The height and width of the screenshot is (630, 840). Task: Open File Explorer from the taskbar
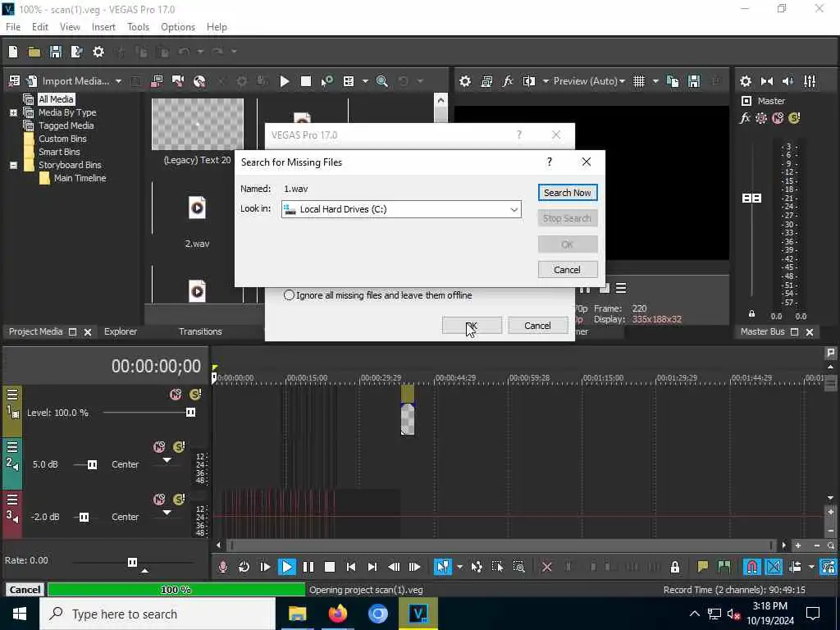click(x=297, y=614)
